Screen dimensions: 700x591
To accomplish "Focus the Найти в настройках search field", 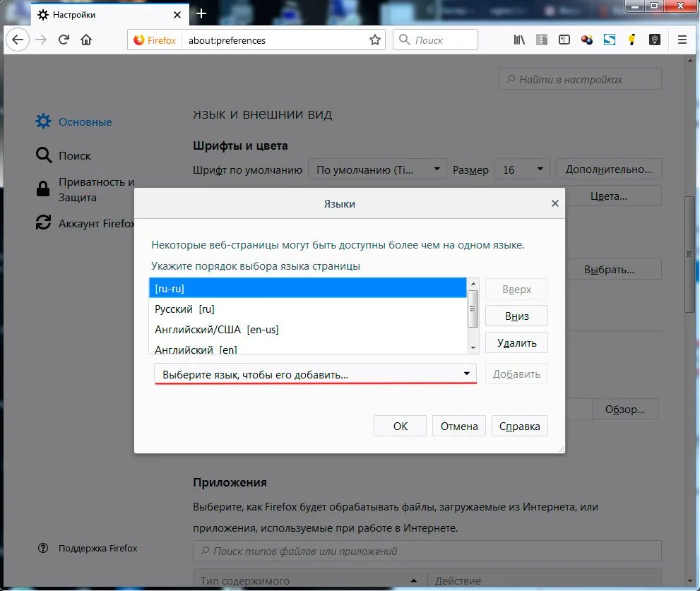I will coord(580,80).
